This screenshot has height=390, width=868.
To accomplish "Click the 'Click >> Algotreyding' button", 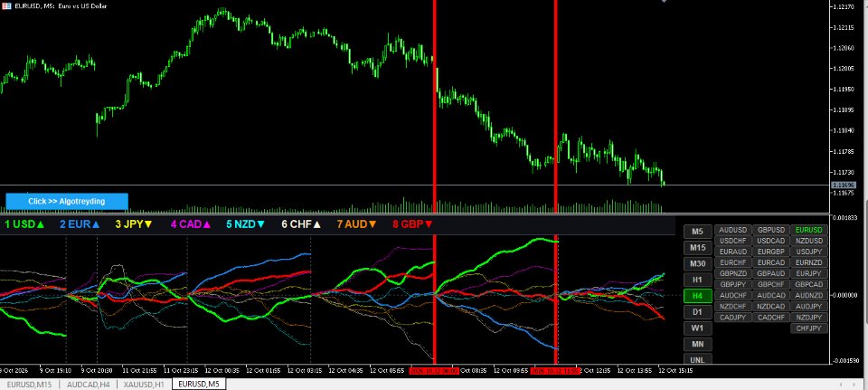I will [x=67, y=202].
